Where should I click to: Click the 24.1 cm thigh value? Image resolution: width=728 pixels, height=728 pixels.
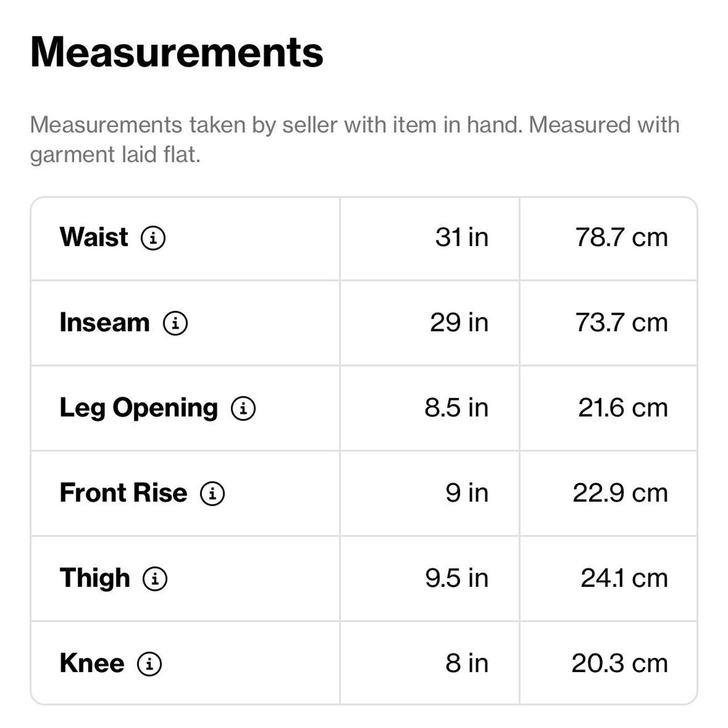pos(624,578)
